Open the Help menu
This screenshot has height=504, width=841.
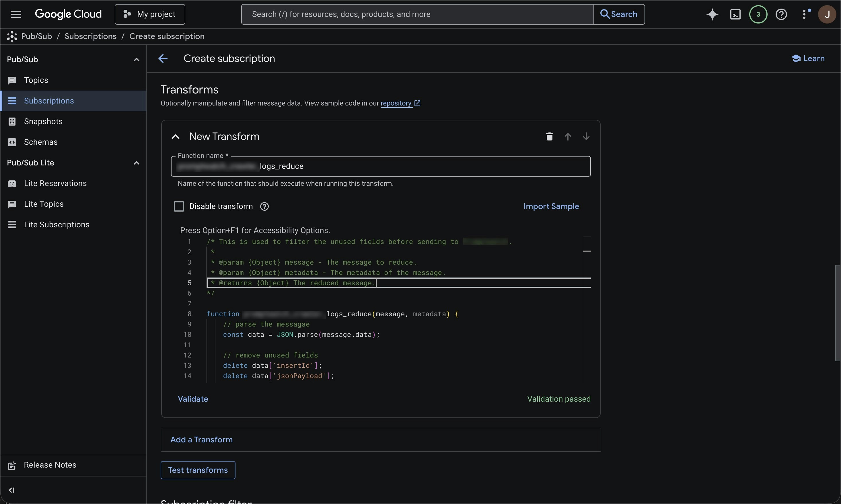tap(781, 14)
